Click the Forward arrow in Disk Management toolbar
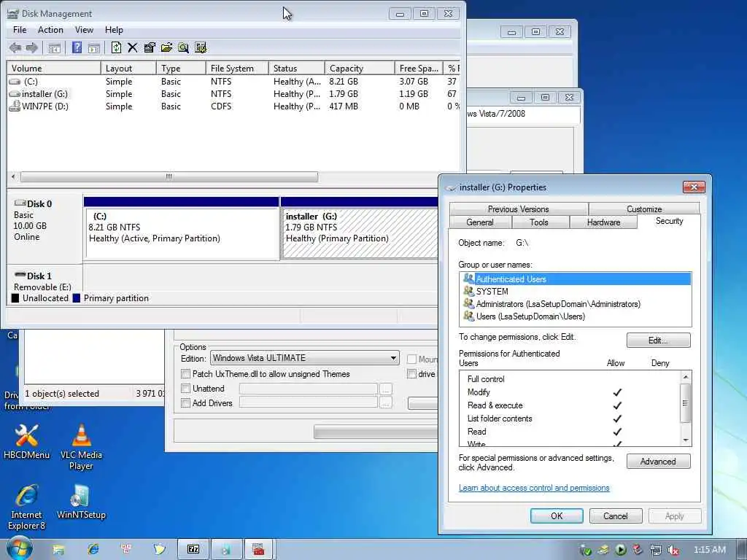Screen dimensions: 747x560 (32, 47)
